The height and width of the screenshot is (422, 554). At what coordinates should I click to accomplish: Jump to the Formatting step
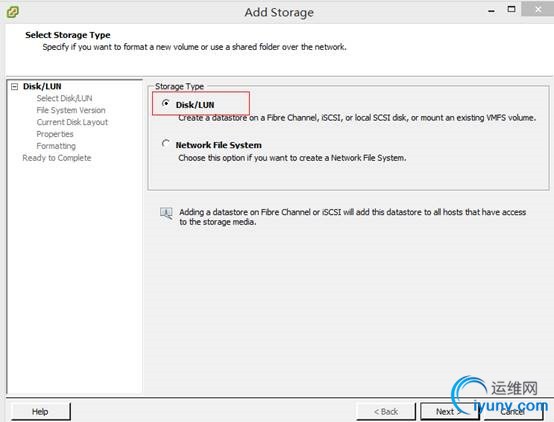(x=56, y=146)
